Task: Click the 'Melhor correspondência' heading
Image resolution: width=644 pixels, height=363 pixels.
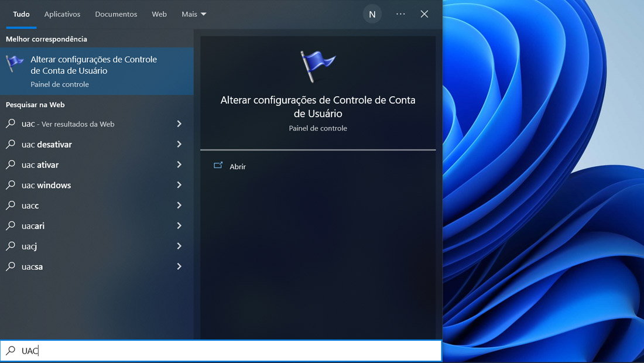Action: (46, 39)
